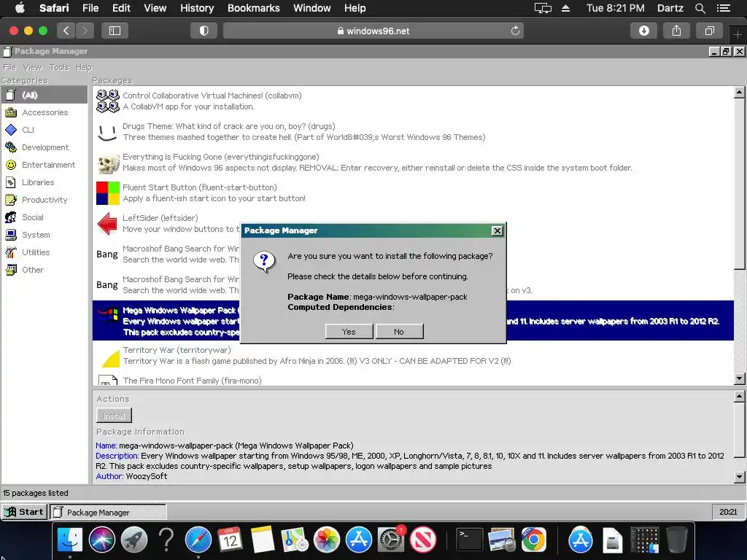Screen dimensions: 747x560
Task: Toggle the Safari sidebar
Action: (x=115, y=31)
